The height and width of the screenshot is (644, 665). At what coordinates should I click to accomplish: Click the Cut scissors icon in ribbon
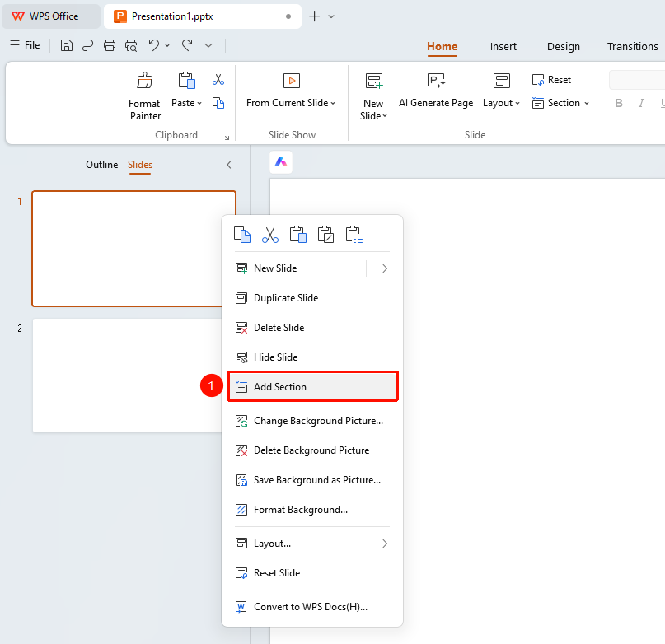218,79
